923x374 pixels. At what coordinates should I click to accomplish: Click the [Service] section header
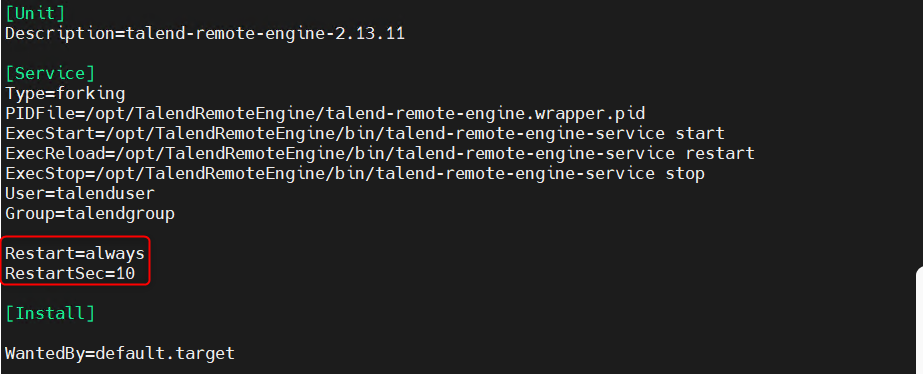pos(50,73)
